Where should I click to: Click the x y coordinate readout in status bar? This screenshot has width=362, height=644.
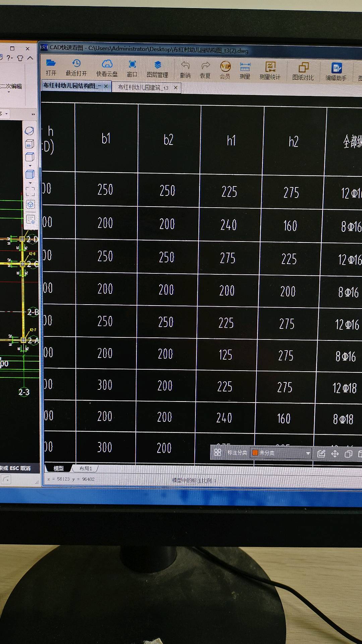pos(71,479)
